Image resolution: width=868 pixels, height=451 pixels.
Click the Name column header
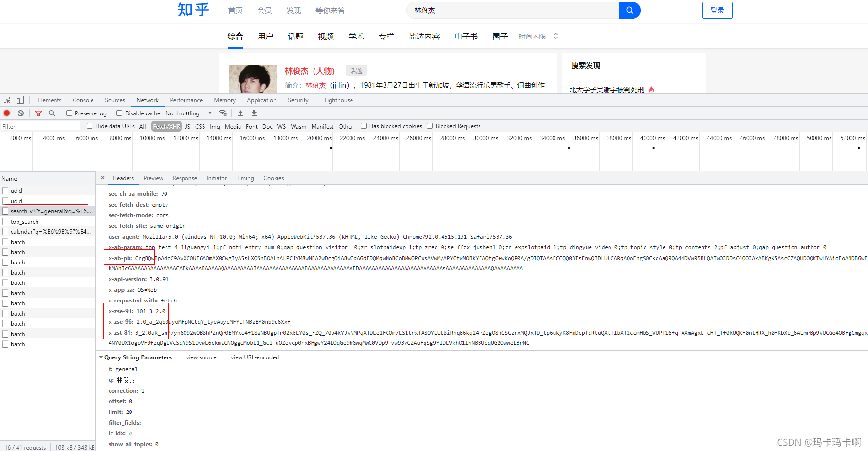tap(48, 178)
